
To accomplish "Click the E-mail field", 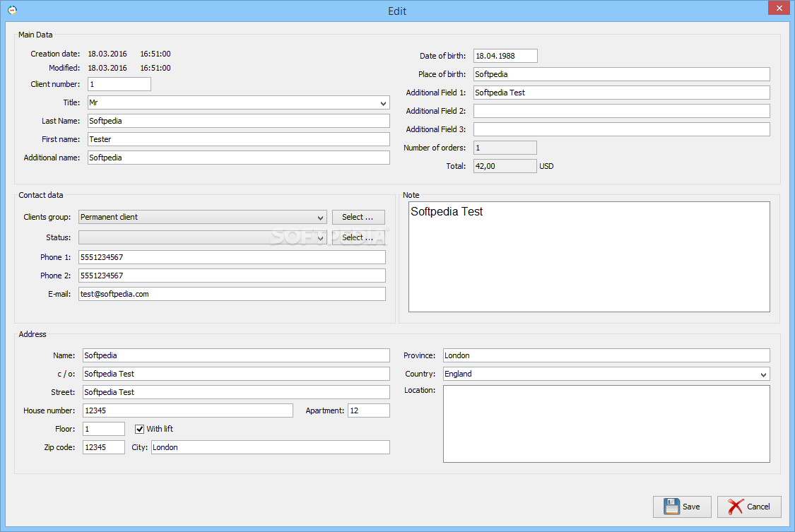I will (232, 294).
